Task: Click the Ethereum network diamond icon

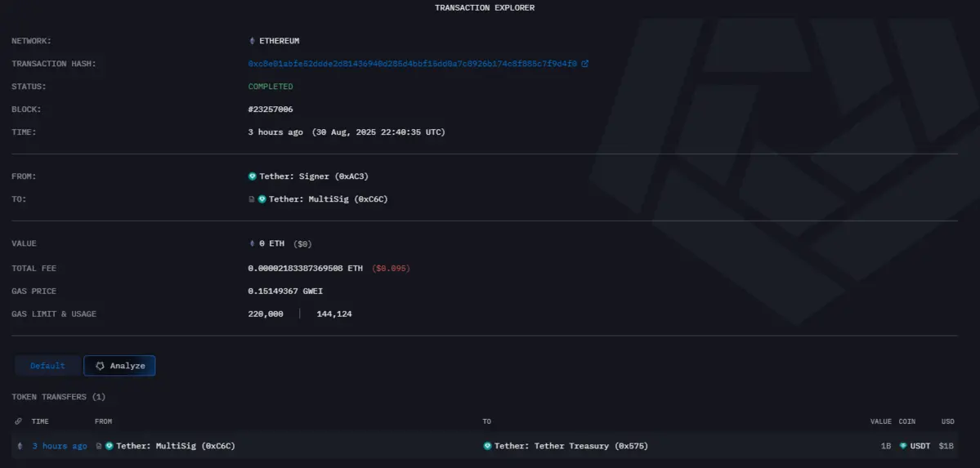Action: pyautogui.click(x=252, y=41)
